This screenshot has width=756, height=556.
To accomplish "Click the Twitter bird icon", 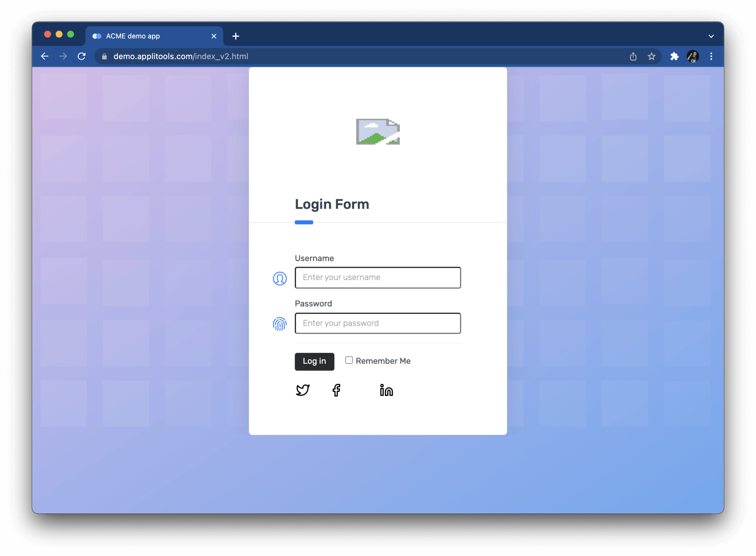I will pos(303,389).
